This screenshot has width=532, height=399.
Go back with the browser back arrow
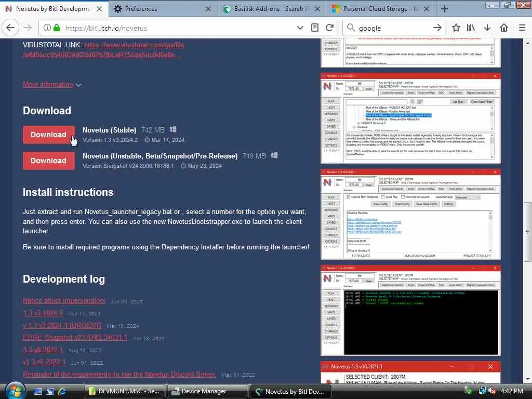(x=10, y=28)
